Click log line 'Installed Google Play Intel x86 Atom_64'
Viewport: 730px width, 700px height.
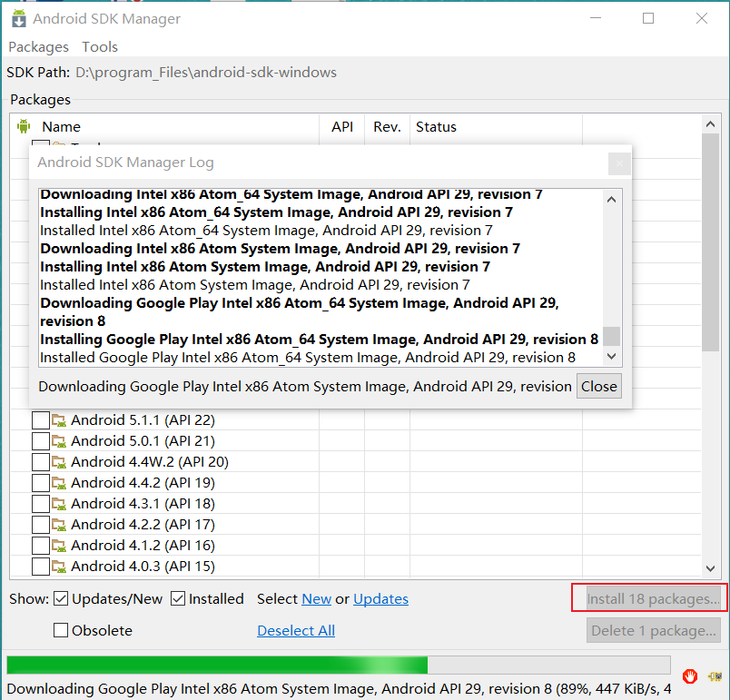pyautogui.click(x=308, y=358)
